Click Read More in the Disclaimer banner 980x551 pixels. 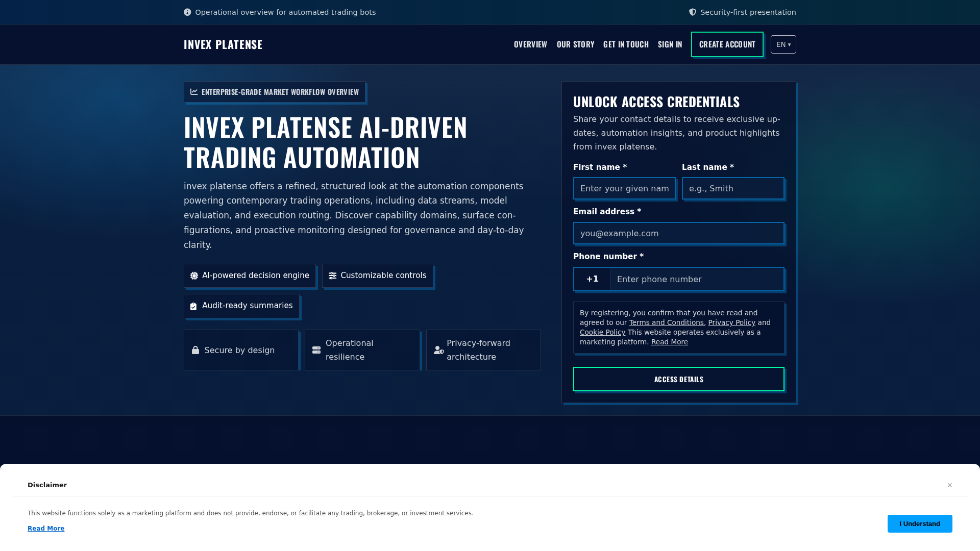pyautogui.click(x=46, y=529)
